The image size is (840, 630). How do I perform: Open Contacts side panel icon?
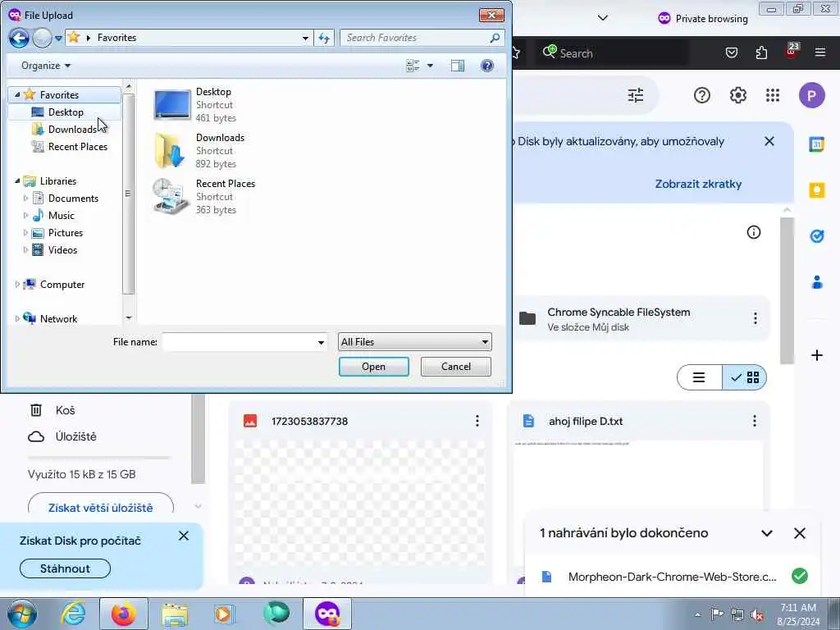(816, 282)
